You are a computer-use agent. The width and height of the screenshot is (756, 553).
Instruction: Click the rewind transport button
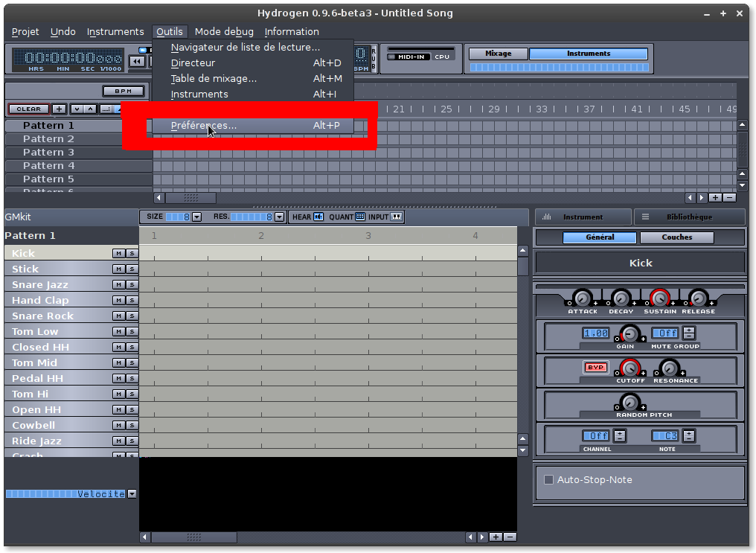click(138, 61)
